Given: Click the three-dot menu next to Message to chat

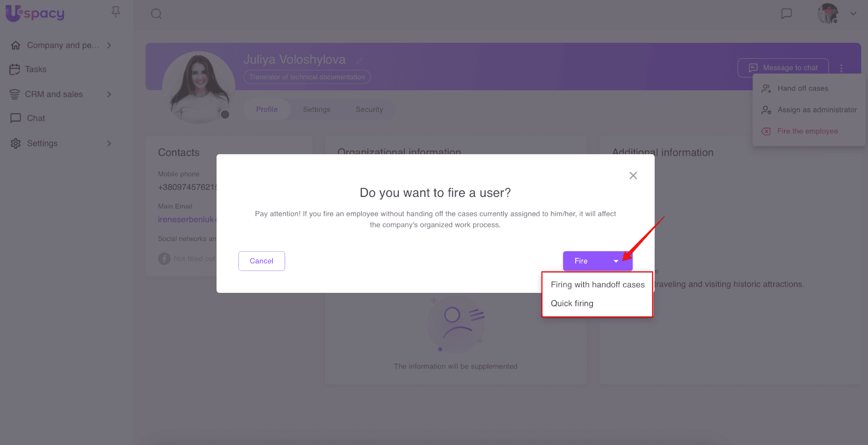Looking at the screenshot, I should pyautogui.click(x=841, y=68).
